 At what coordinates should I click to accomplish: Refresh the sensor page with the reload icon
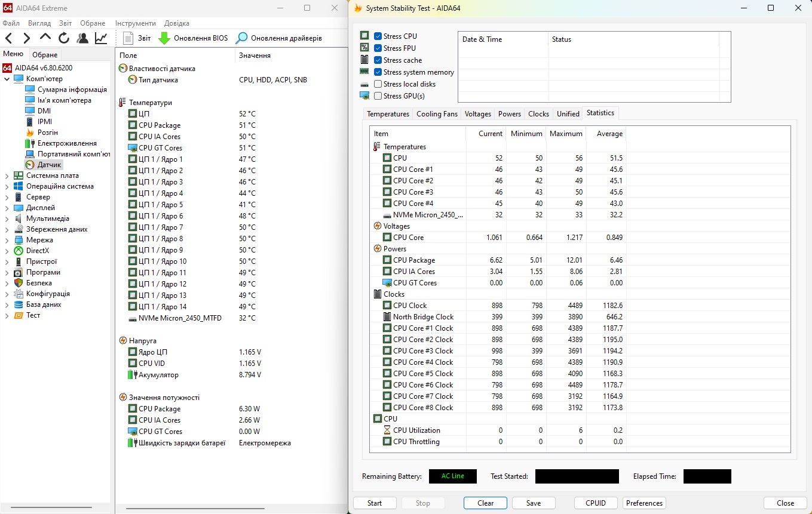tap(64, 38)
